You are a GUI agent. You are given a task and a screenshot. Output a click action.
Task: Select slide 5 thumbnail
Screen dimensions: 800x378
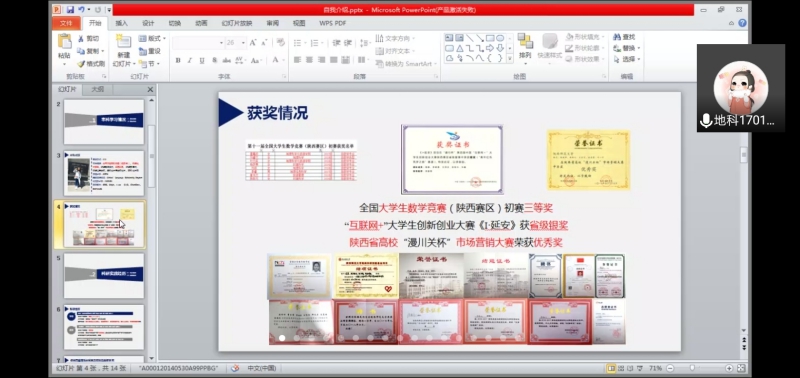pos(104,275)
